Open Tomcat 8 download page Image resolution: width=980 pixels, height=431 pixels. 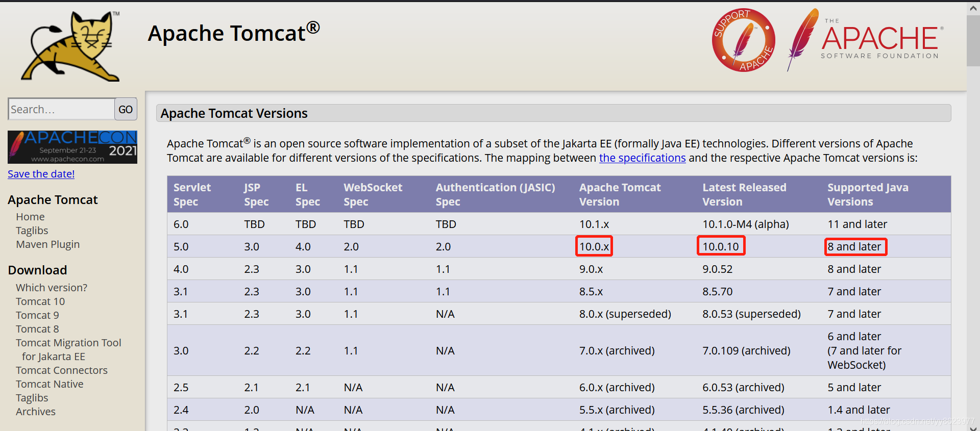tap(37, 329)
